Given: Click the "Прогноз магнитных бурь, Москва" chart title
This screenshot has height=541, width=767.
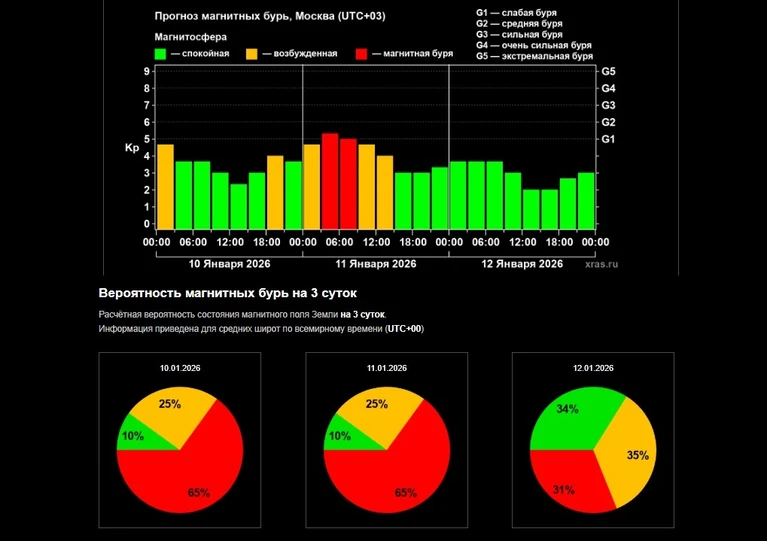Looking at the screenshot, I should 250,17.
